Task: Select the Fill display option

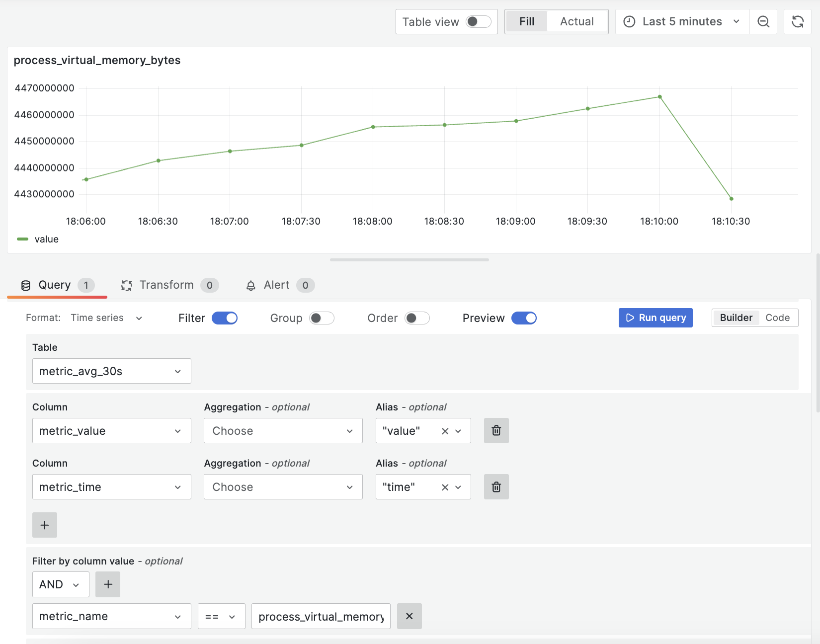Action: coord(527,21)
